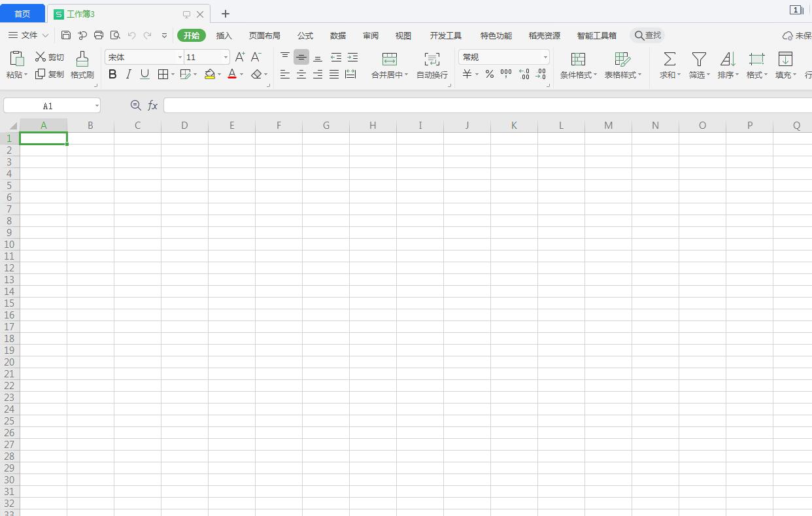This screenshot has width=812, height=516.
Task: Open the font size 11 dropdown
Action: pyautogui.click(x=226, y=58)
